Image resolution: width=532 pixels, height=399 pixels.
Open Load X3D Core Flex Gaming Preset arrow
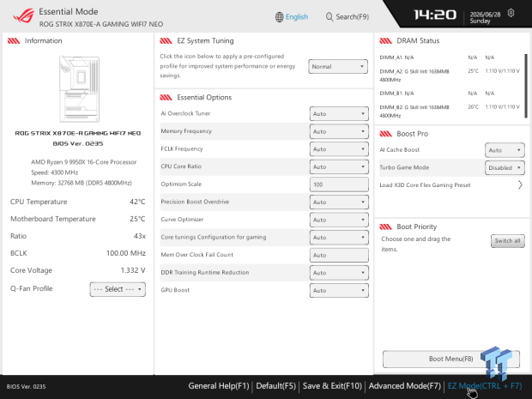click(520, 184)
